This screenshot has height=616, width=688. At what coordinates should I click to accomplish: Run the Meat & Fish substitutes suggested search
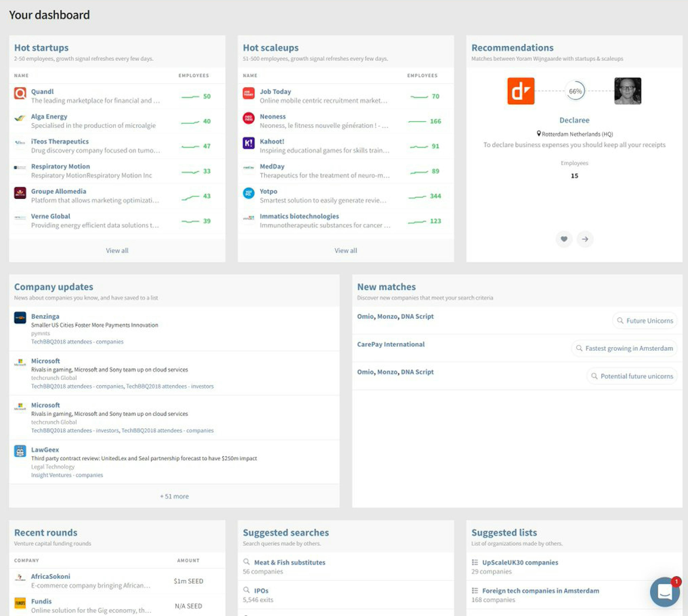coord(290,562)
